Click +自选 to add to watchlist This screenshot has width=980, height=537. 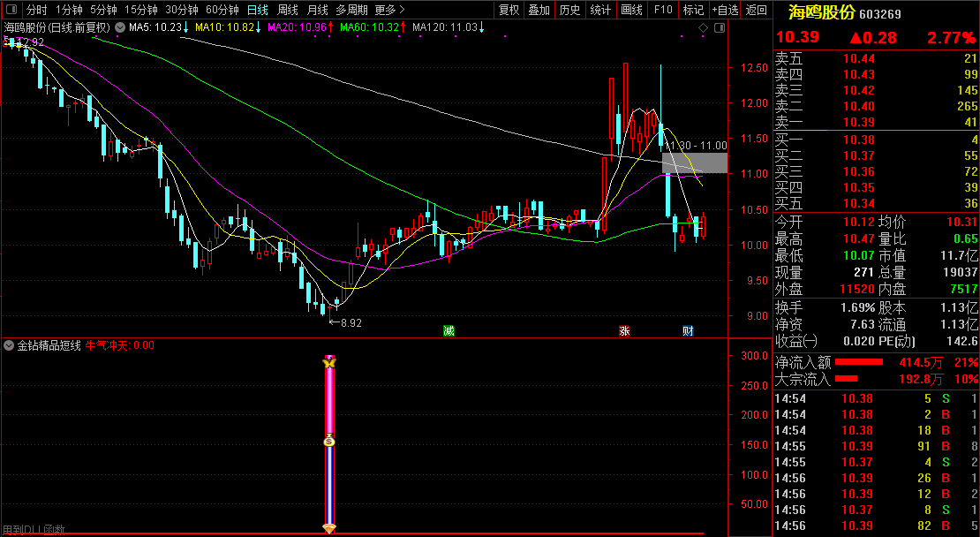(725, 10)
